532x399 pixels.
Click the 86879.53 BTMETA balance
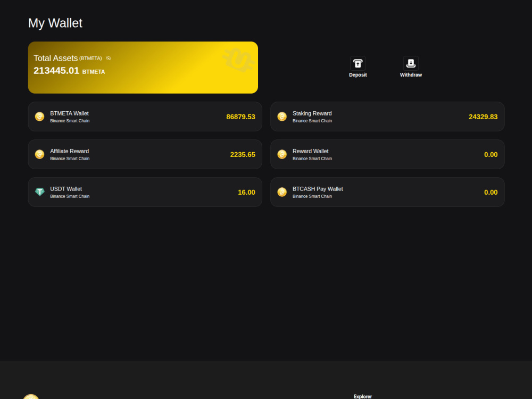[x=240, y=117]
